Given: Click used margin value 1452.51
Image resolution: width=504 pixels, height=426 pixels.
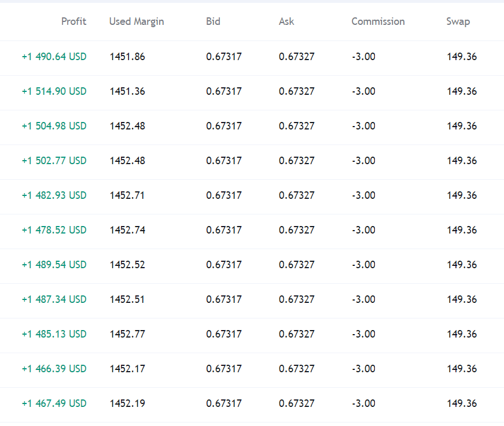Looking at the screenshot, I should pyautogui.click(x=127, y=299).
